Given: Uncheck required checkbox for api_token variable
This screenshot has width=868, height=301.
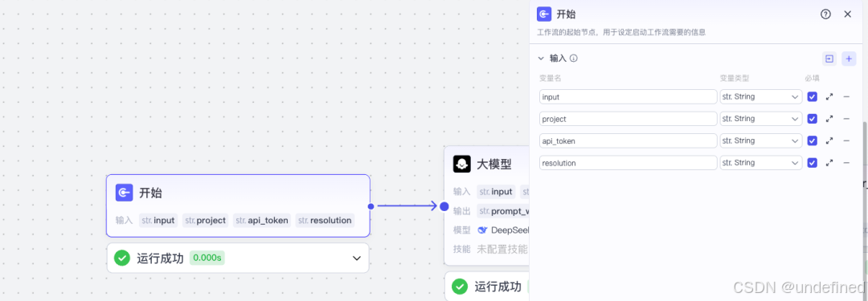Looking at the screenshot, I should (x=812, y=141).
